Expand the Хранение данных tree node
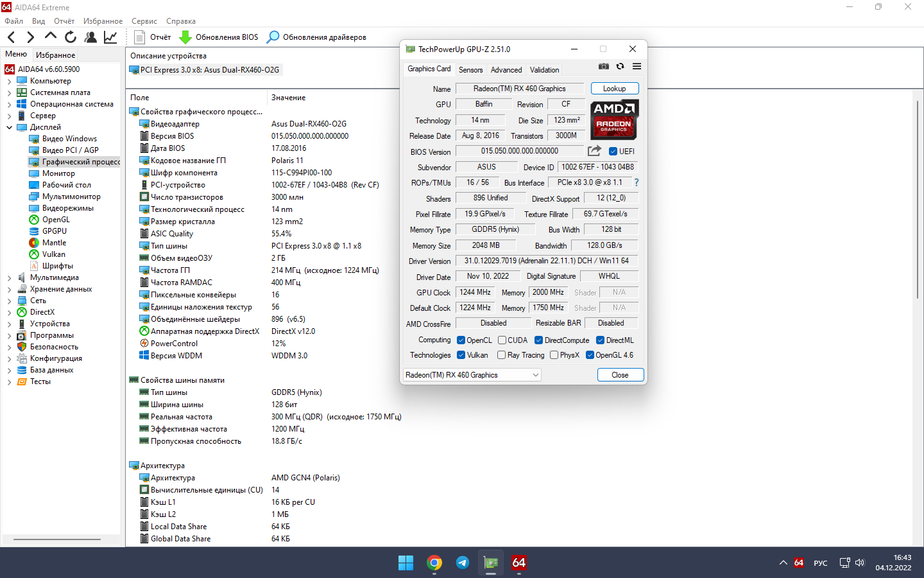This screenshot has width=924, height=578. pos(9,289)
